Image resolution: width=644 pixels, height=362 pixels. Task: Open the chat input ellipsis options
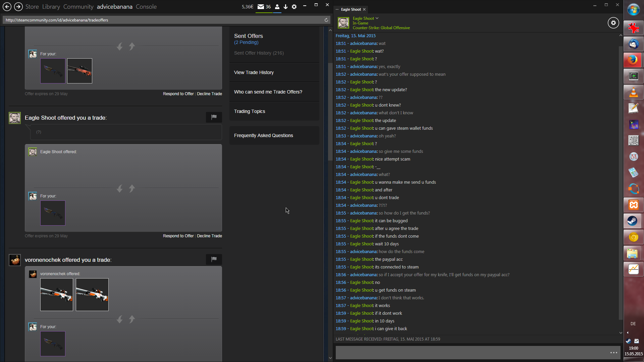[613, 353]
